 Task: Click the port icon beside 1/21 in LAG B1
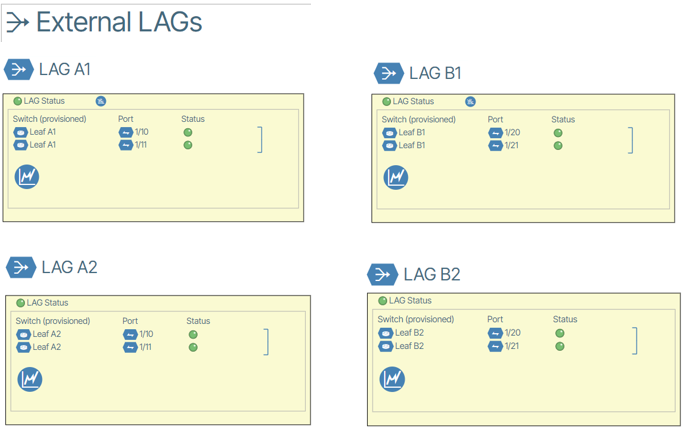[495, 146]
